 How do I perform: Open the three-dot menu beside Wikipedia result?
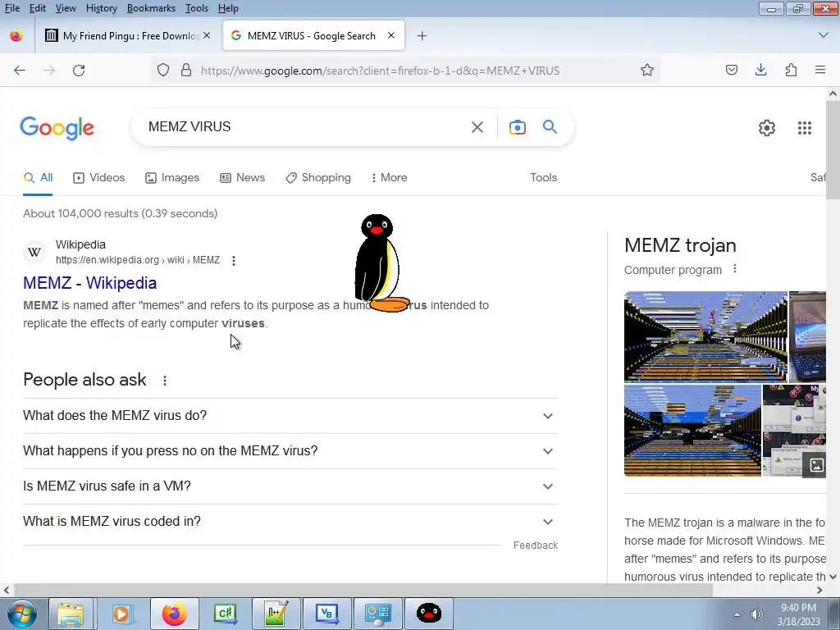click(234, 260)
